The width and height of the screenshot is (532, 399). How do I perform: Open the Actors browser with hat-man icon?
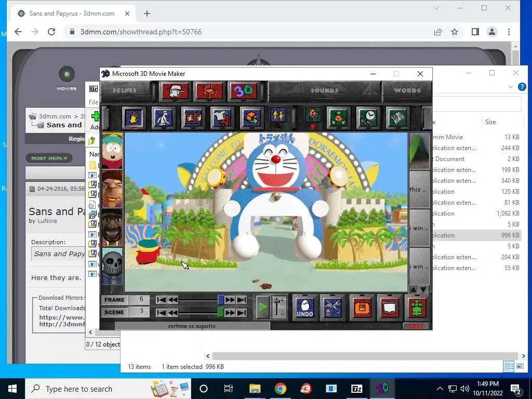tap(175, 91)
